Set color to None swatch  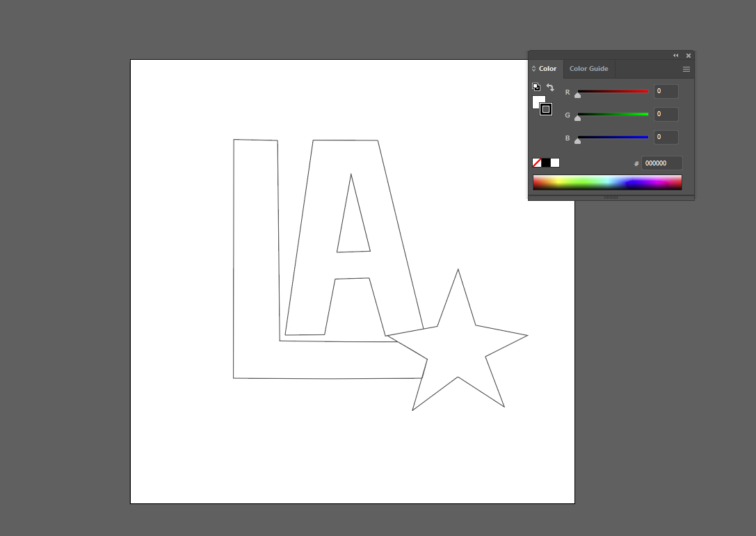[537, 163]
